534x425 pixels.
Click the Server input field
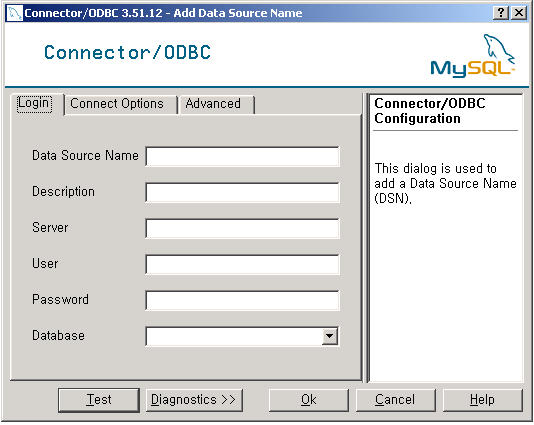[x=242, y=229]
